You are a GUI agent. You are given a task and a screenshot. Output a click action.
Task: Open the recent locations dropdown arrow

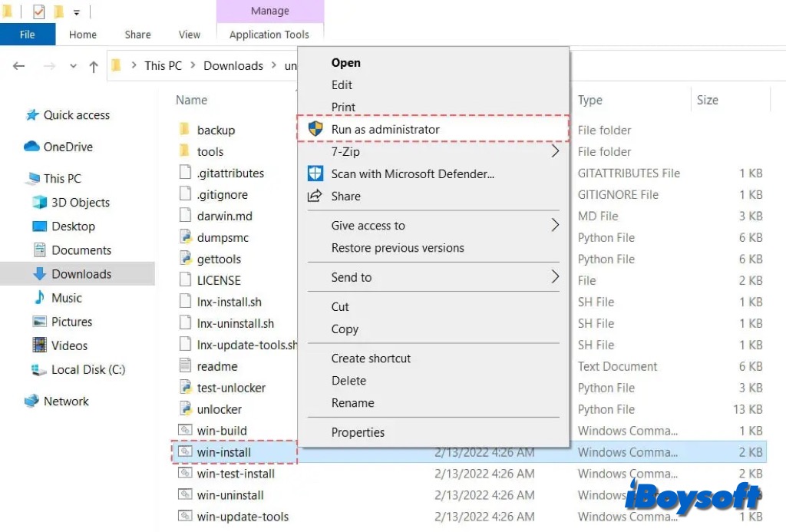tap(74, 66)
